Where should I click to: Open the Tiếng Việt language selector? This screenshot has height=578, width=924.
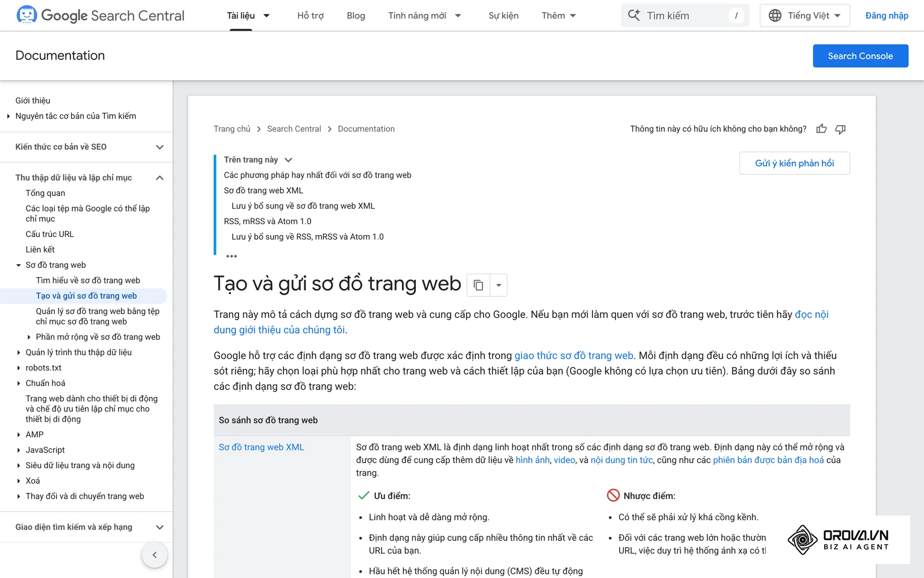click(x=805, y=16)
